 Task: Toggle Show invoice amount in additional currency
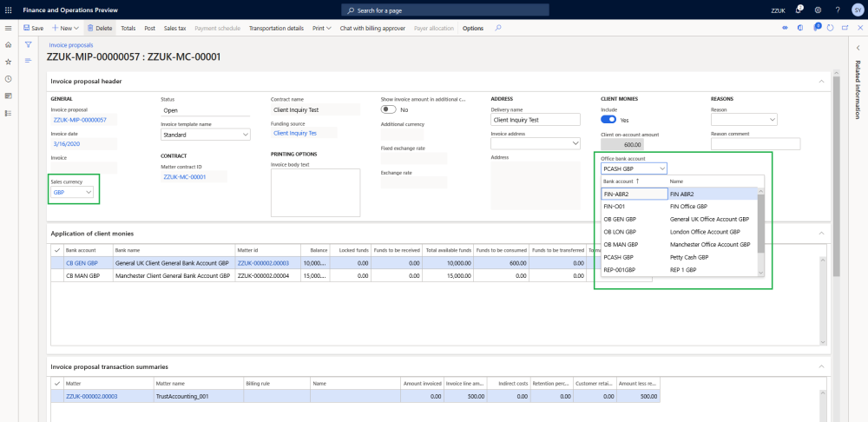click(x=389, y=109)
